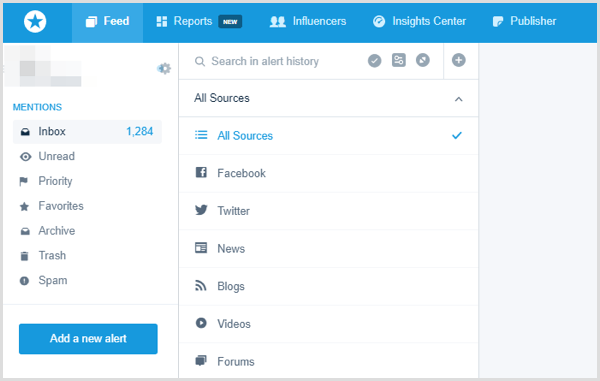This screenshot has height=381, width=600.
Task: Click the blurred alert name in sidebar
Action: (x=50, y=66)
